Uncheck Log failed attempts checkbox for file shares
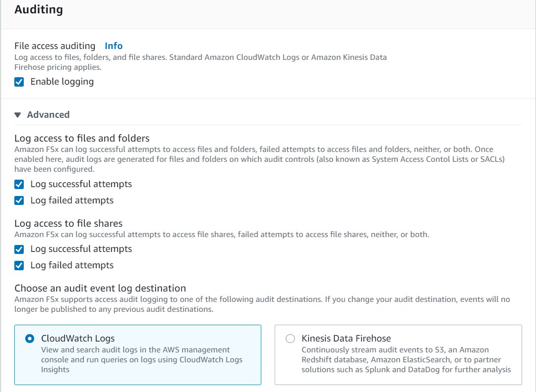 click(x=19, y=266)
